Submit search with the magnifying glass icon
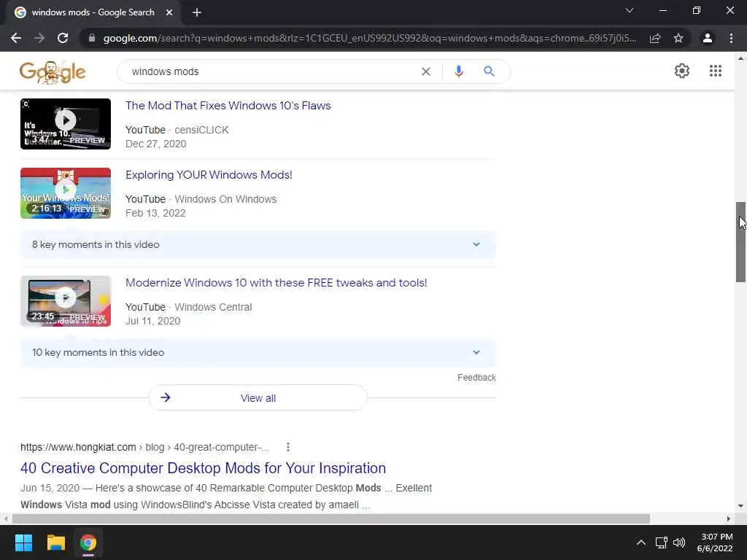 point(489,71)
